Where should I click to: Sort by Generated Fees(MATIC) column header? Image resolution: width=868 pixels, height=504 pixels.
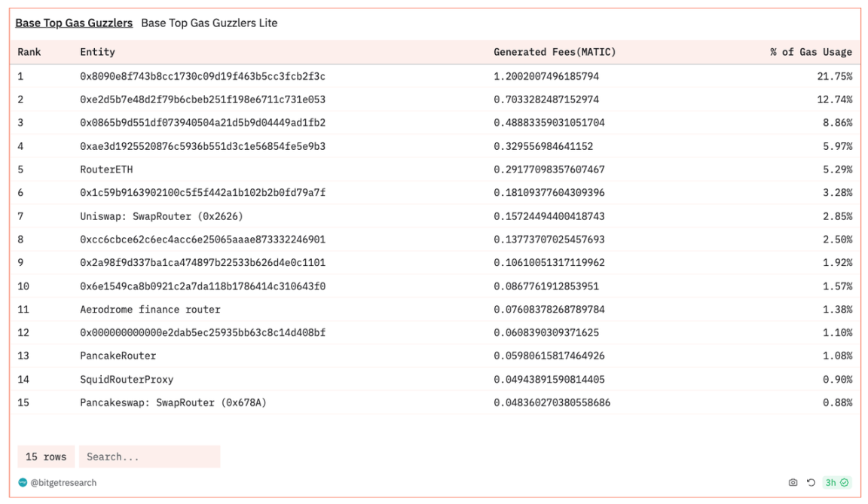pyautogui.click(x=555, y=52)
